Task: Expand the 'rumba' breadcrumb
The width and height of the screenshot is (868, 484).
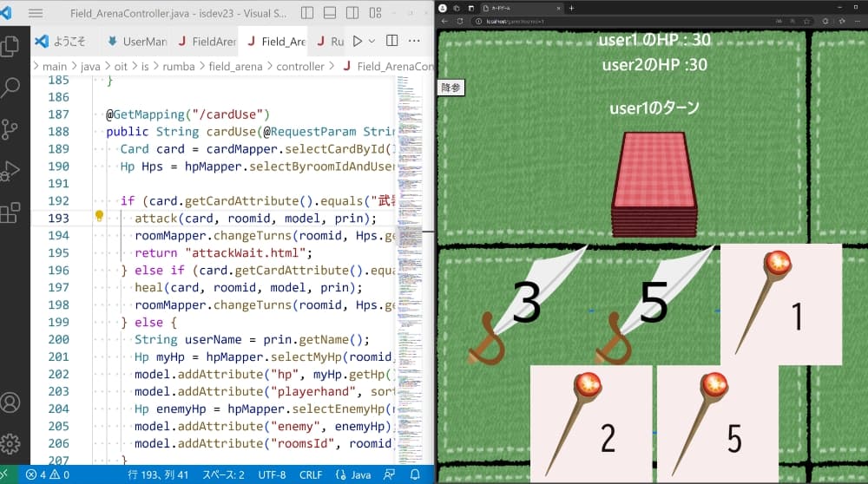Action: coord(179,67)
